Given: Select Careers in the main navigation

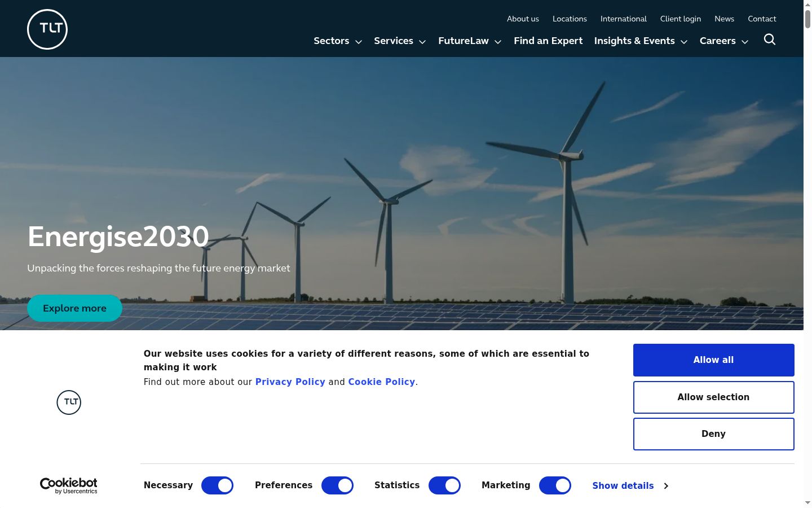Looking at the screenshot, I should point(718,41).
